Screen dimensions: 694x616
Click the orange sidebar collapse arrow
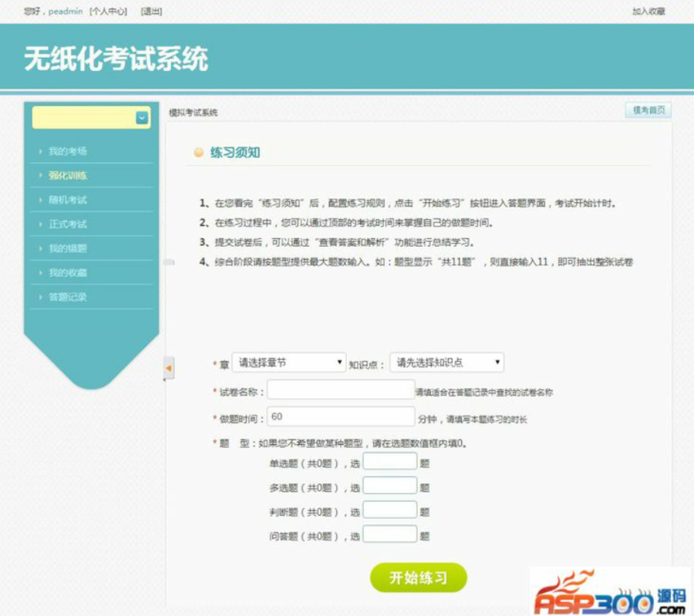pos(170,369)
